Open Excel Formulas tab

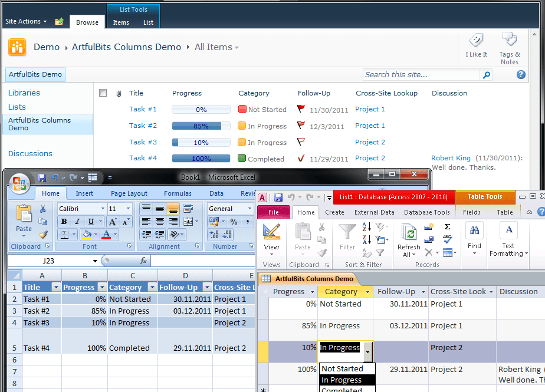coord(178,193)
